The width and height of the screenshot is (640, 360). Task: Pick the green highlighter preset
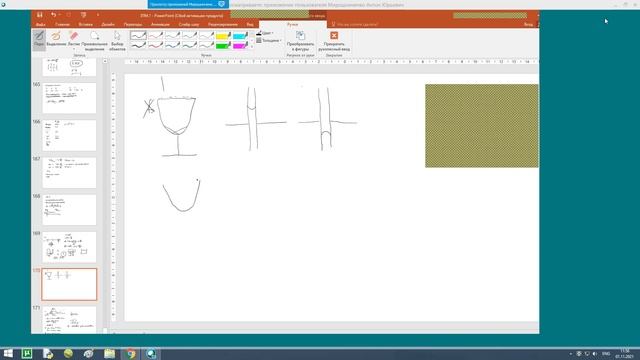coord(223,45)
